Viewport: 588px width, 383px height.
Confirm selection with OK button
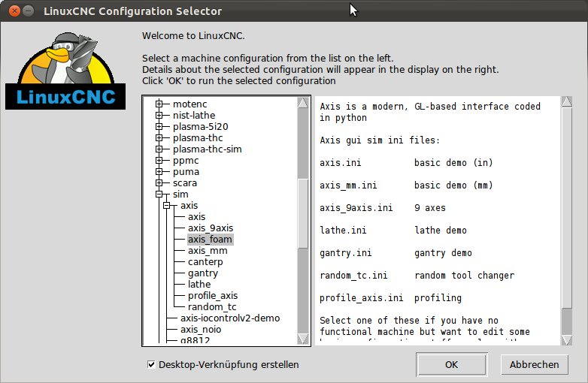point(451,364)
